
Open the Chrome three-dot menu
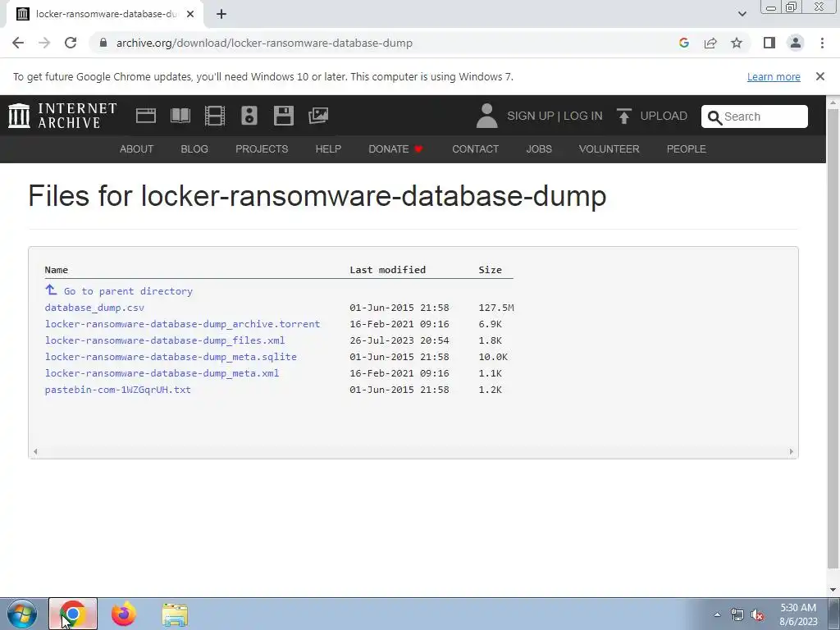point(822,43)
